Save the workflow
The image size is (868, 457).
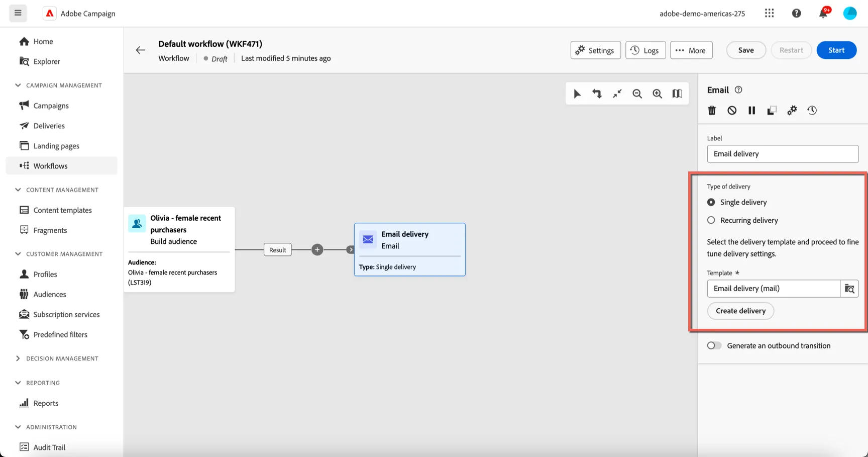(746, 50)
